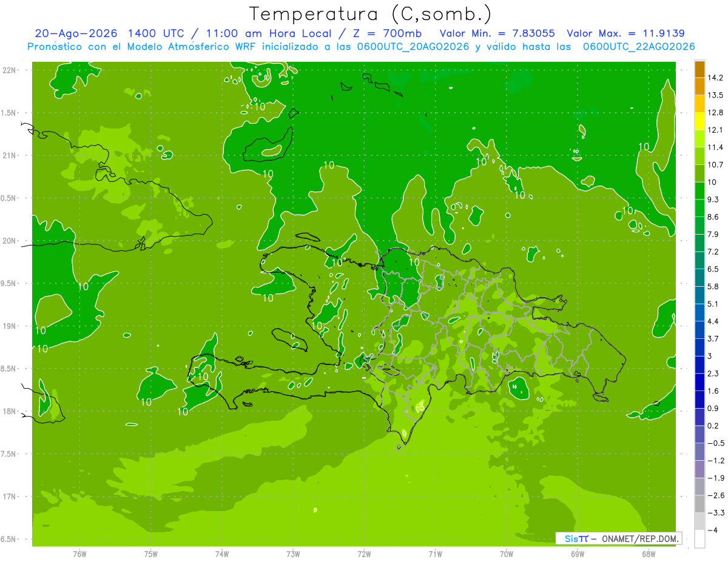Pick the yellow swatch between 12.1 and 12.8

pyautogui.click(x=699, y=121)
